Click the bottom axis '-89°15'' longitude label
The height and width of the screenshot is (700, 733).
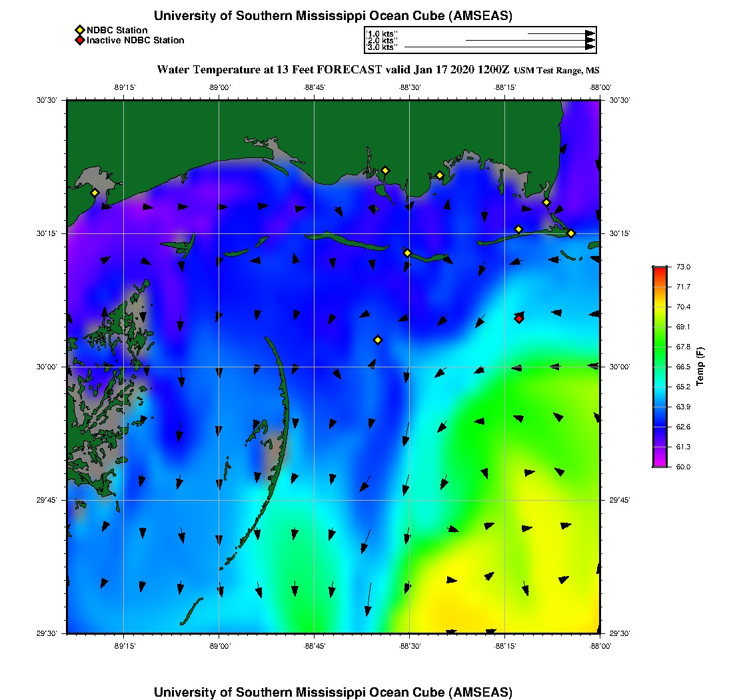click(x=125, y=646)
